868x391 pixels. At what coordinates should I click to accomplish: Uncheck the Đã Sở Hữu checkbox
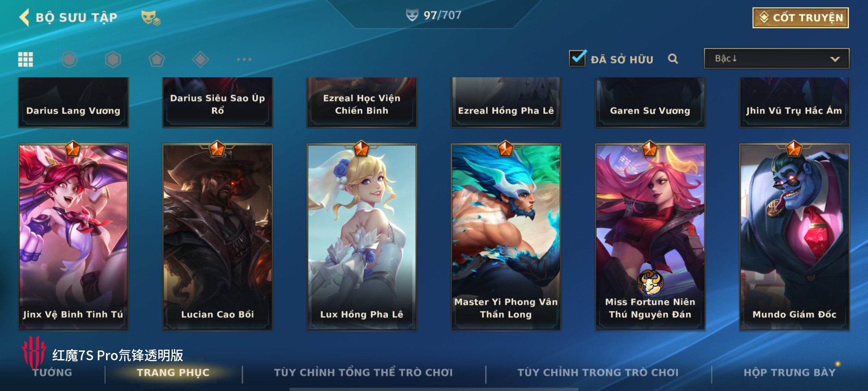click(577, 58)
